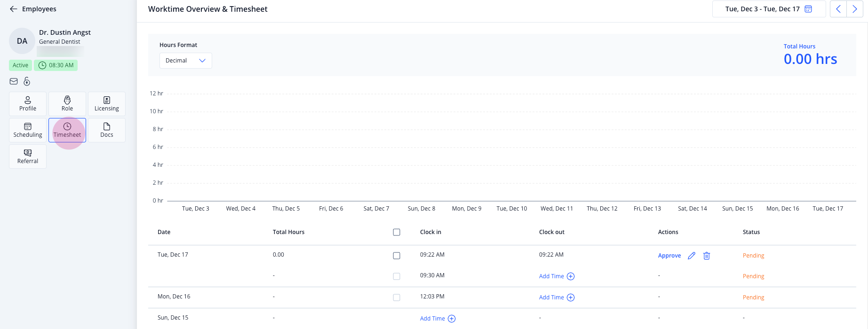Screen dimensions: 868x329
Task: Click the Date column header
Action: (164, 232)
